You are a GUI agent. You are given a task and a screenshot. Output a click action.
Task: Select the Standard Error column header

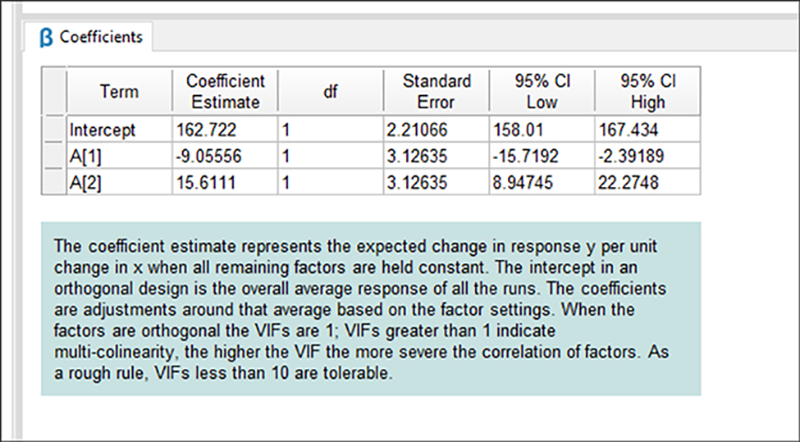pos(436,91)
